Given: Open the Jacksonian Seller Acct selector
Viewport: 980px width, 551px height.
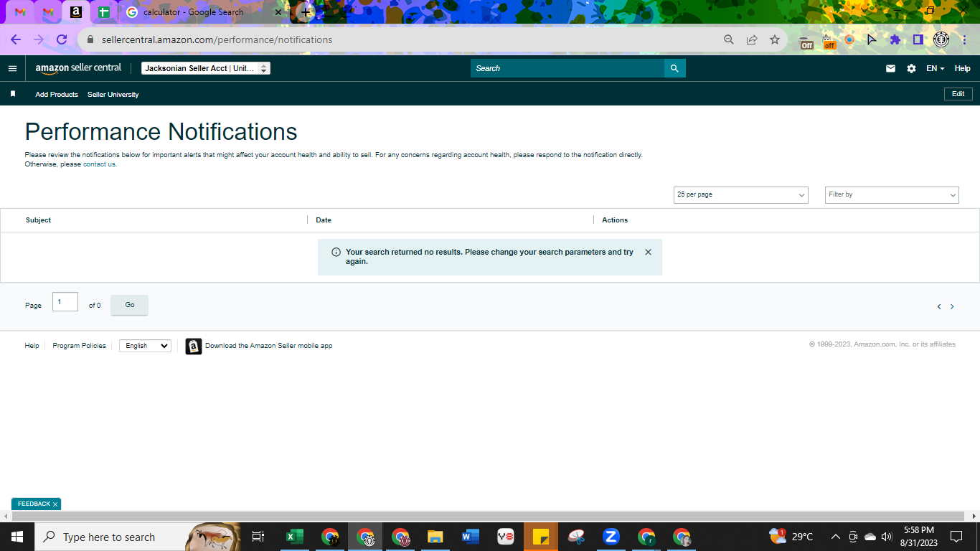Looking at the screenshot, I should click(x=206, y=68).
